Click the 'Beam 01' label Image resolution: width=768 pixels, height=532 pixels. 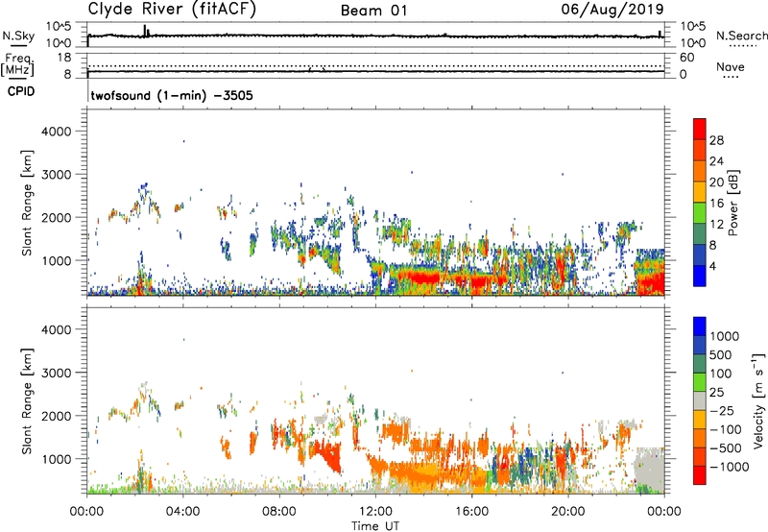pyautogui.click(x=373, y=11)
